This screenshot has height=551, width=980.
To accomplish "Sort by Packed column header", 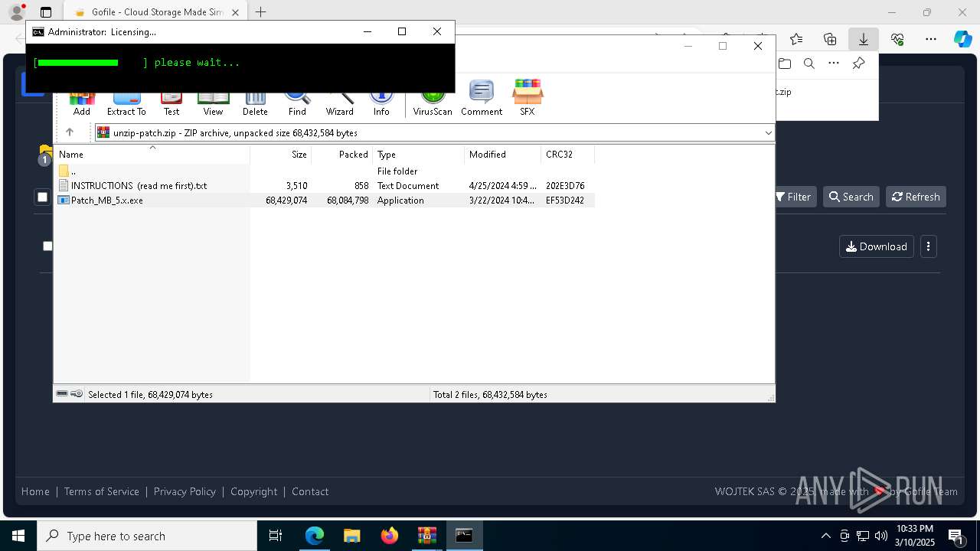I will point(342,155).
